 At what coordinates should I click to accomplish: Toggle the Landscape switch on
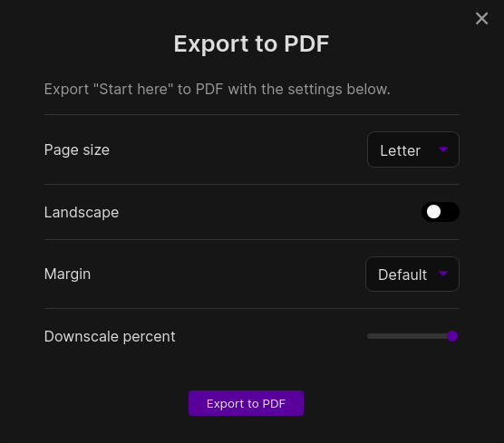(441, 212)
